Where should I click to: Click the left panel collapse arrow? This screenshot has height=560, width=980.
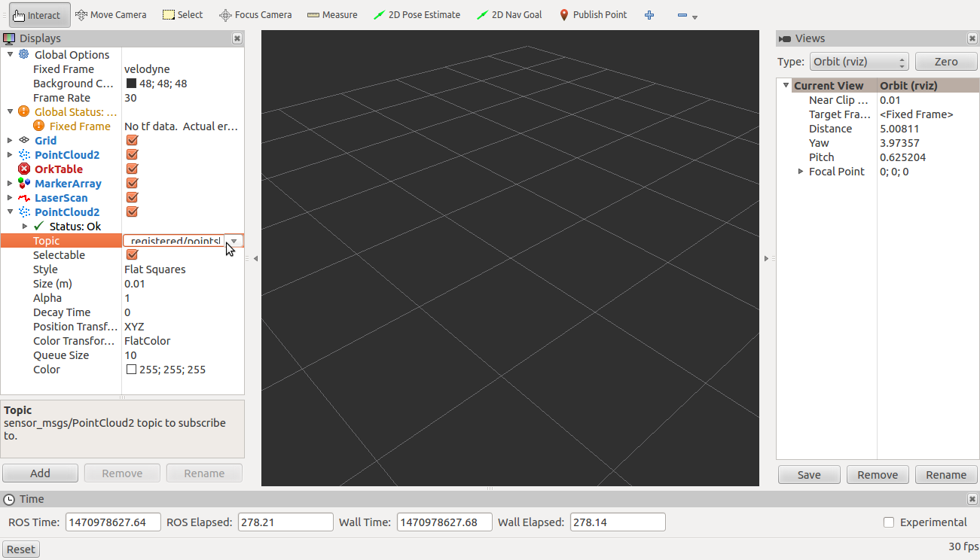(255, 258)
